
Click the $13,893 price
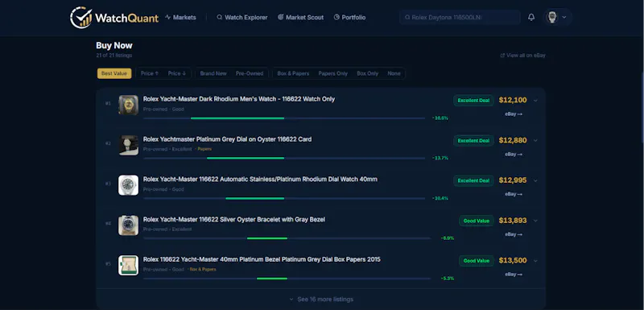513,220
